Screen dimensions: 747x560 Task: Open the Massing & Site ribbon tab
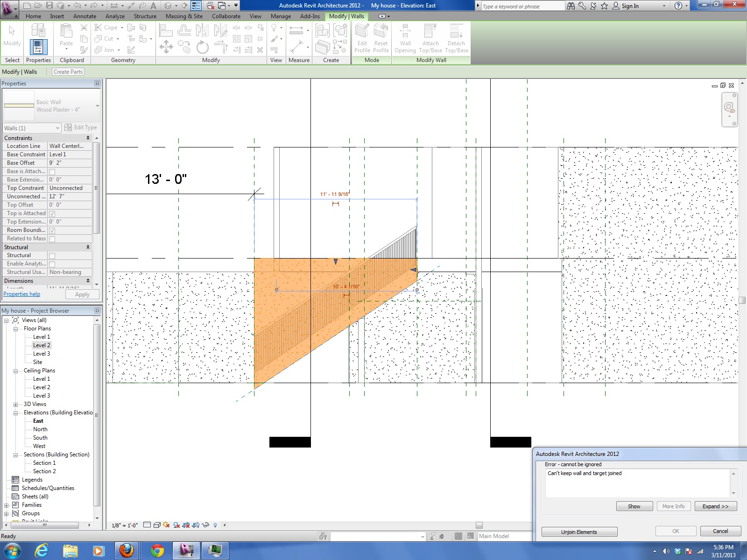pos(184,16)
